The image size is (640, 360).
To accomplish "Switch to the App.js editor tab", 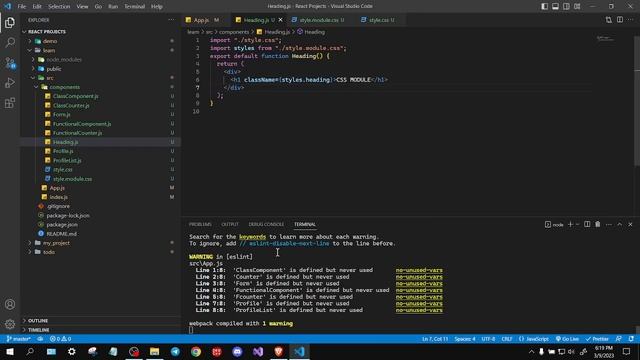I will 202,20.
